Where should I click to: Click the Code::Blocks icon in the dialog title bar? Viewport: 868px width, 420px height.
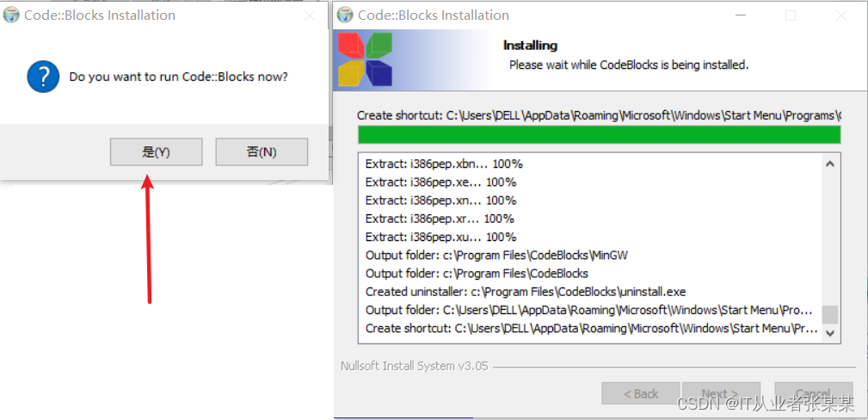tap(12, 15)
